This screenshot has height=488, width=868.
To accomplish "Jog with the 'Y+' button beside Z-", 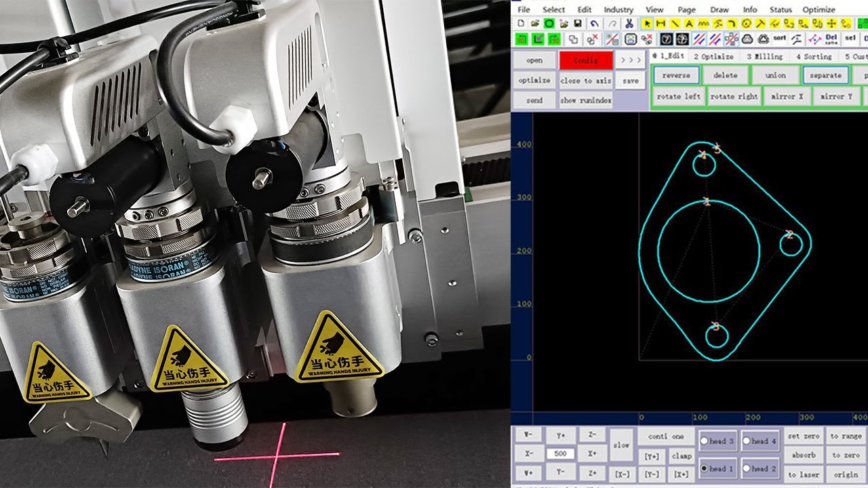I will point(560,436).
